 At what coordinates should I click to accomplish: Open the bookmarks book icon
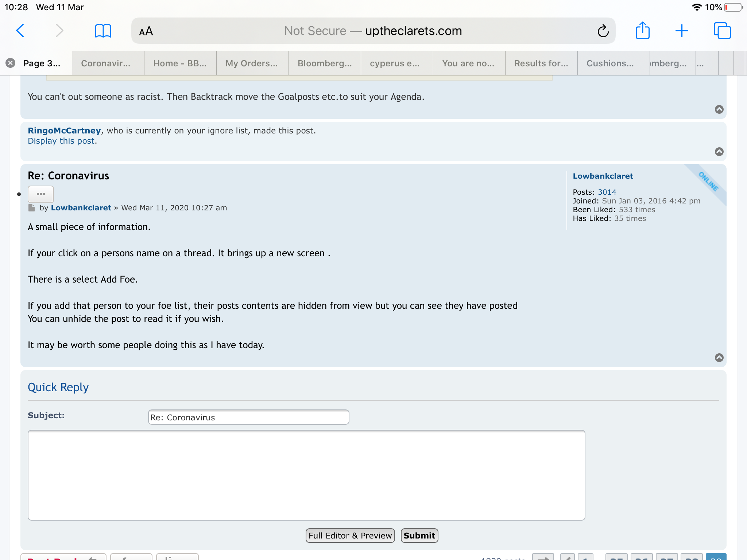(103, 31)
